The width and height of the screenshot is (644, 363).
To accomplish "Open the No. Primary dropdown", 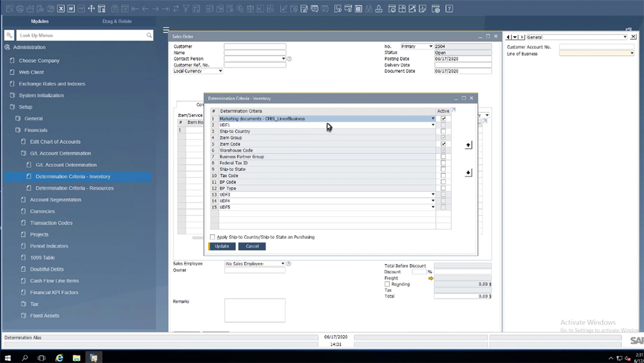I will (x=430, y=46).
